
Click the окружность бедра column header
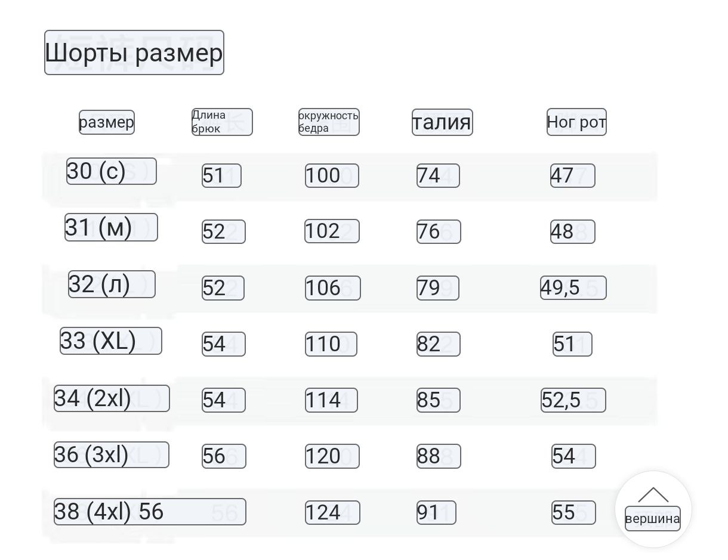pos(329,122)
